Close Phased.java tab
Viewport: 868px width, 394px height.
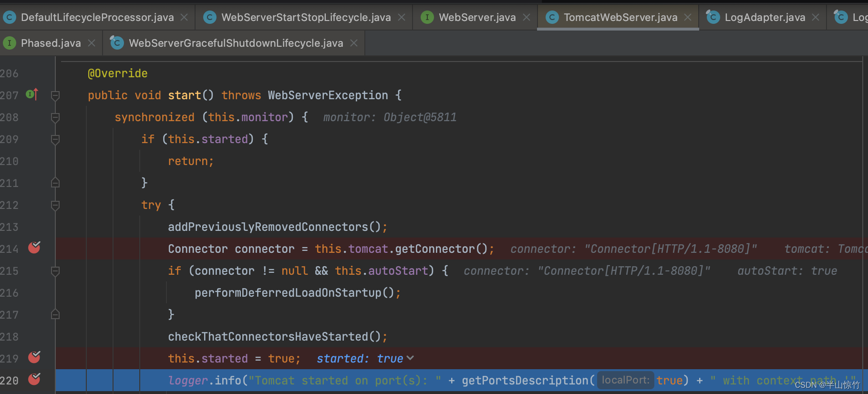[x=92, y=43]
